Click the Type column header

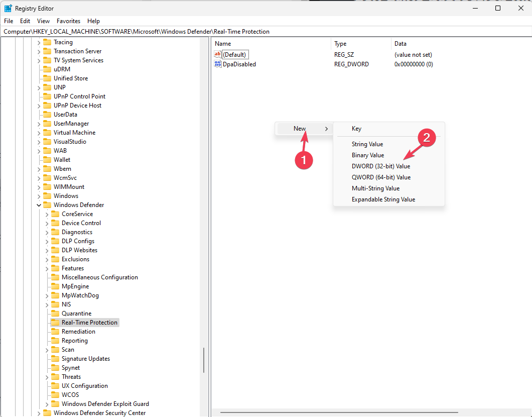[x=361, y=44]
